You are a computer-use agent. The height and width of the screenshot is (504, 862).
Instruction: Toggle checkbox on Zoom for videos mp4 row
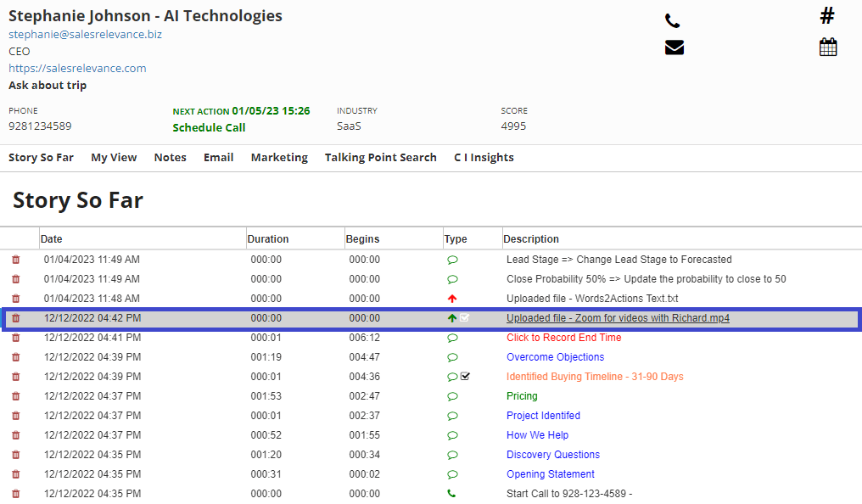tap(465, 317)
